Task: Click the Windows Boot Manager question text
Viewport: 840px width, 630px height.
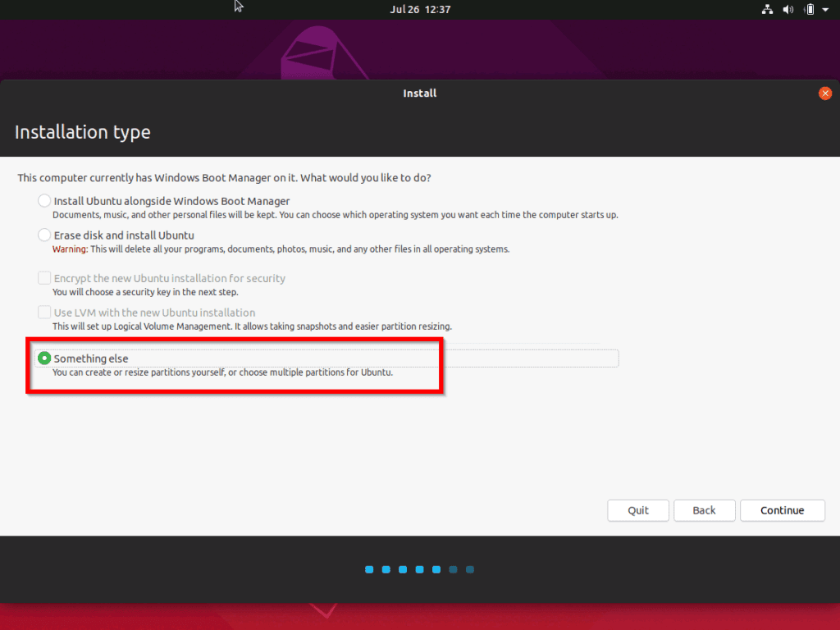Action: coord(224,178)
